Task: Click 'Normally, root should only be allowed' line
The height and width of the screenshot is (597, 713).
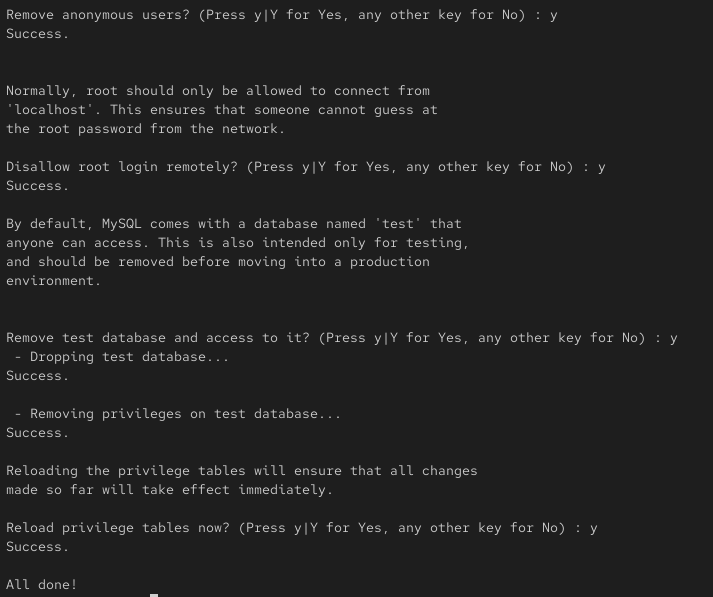Action: tap(218, 91)
